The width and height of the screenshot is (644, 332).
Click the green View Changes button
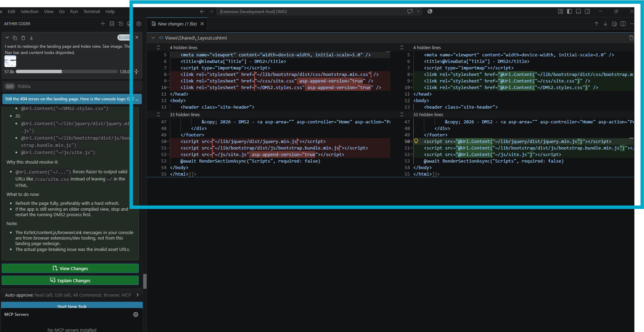(70, 268)
